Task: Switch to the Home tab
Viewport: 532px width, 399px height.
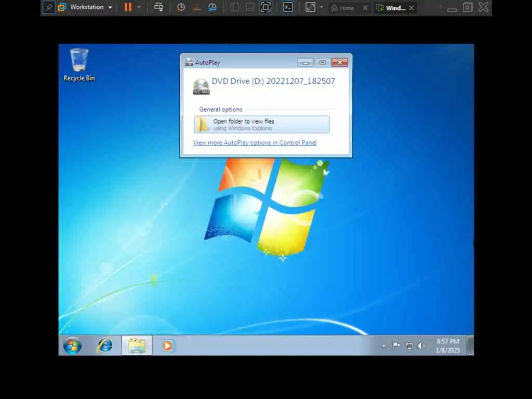Action: [x=343, y=8]
